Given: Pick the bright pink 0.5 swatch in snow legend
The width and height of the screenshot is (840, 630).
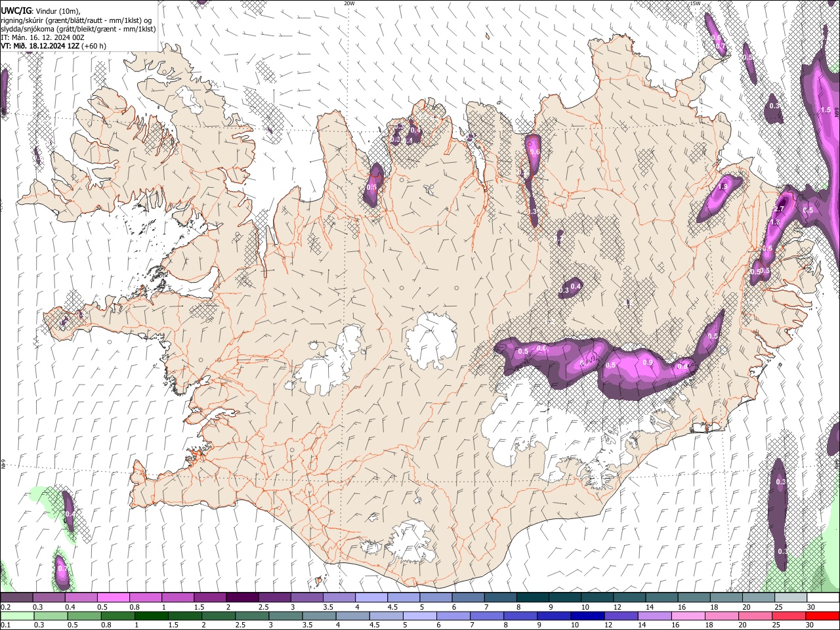Looking at the screenshot, I should [114, 598].
